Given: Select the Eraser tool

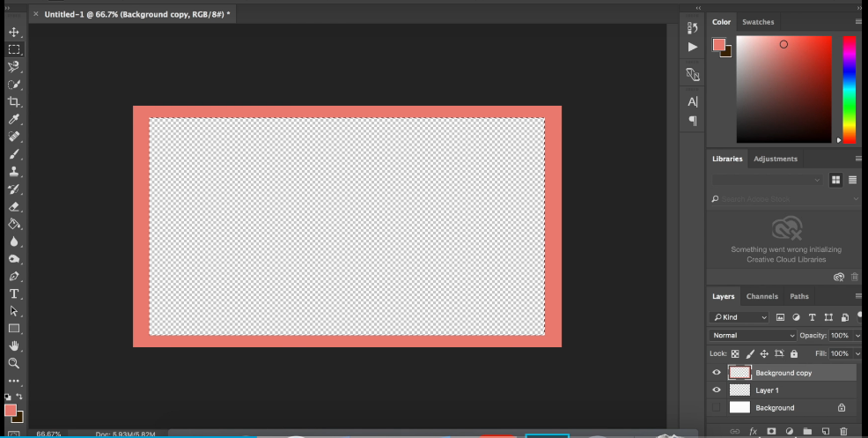Looking at the screenshot, I should [14, 206].
